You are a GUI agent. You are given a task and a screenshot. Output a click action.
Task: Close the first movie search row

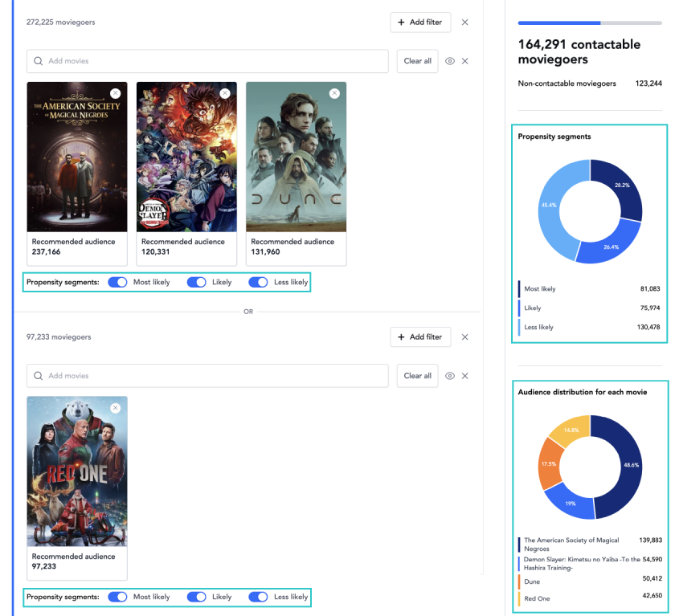[x=464, y=61]
